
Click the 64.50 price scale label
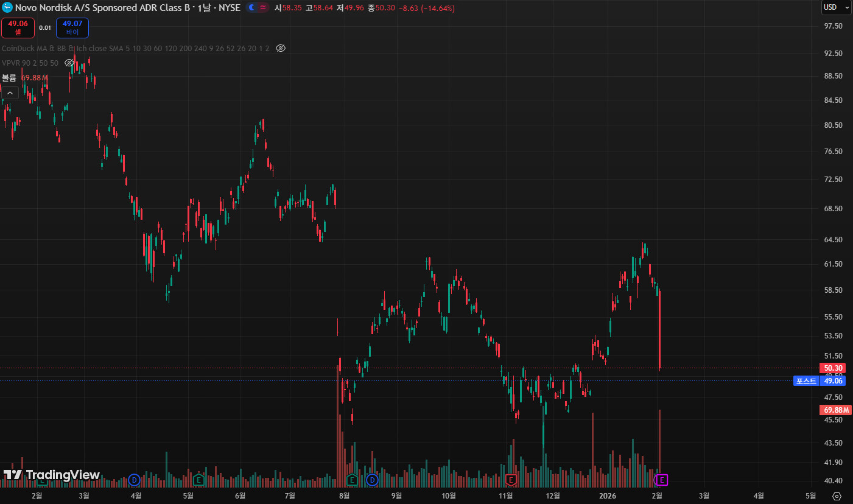pyautogui.click(x=833, y=240)
